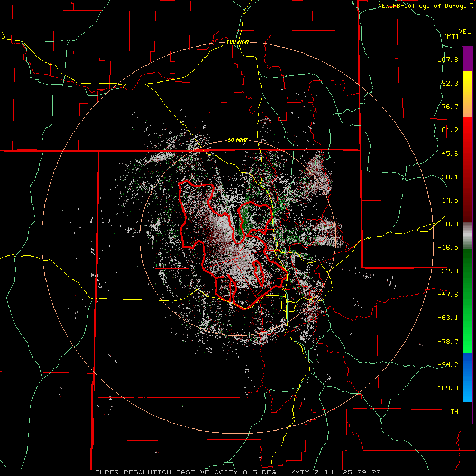Select the -16.5 velocity scale value
476x476 pixels.
[448, 248]
